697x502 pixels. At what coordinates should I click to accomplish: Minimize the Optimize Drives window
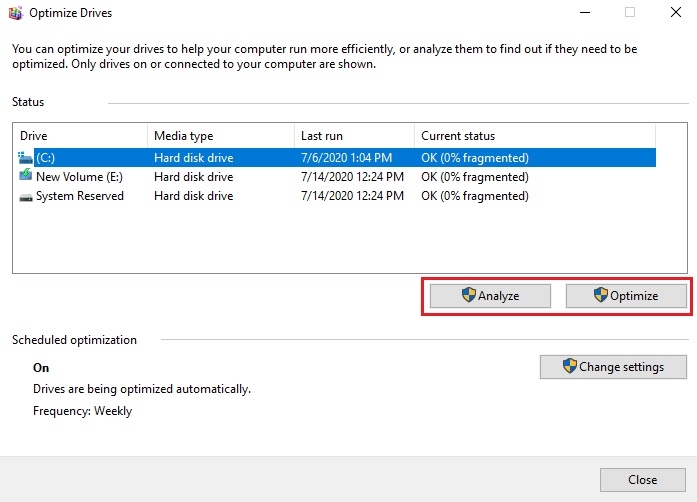pos(585,12)
